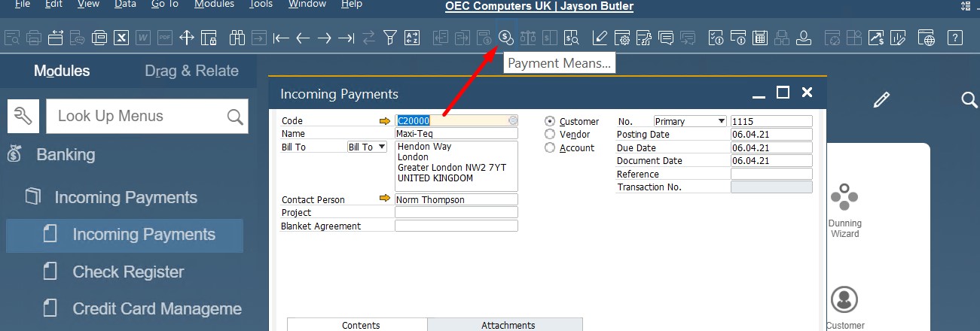Click the orange link arrow beside Code
This screenshot has height=331, width=980.
(x=385, y=121)
